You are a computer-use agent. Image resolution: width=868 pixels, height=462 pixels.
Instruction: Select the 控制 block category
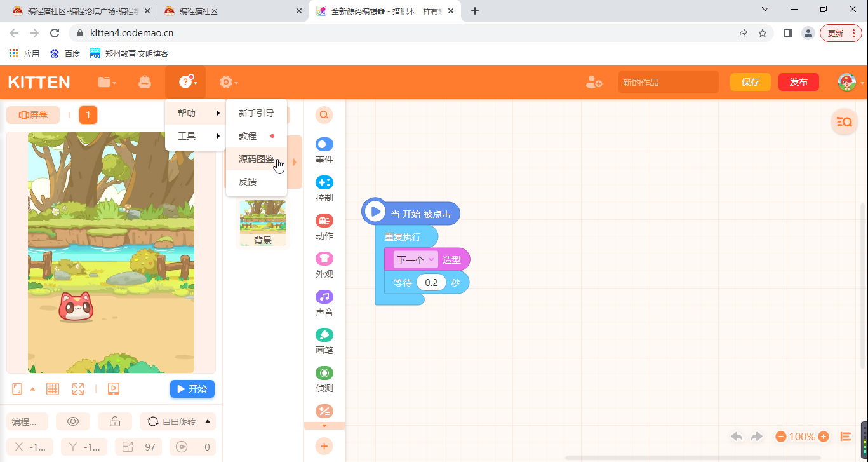point(324,189)
